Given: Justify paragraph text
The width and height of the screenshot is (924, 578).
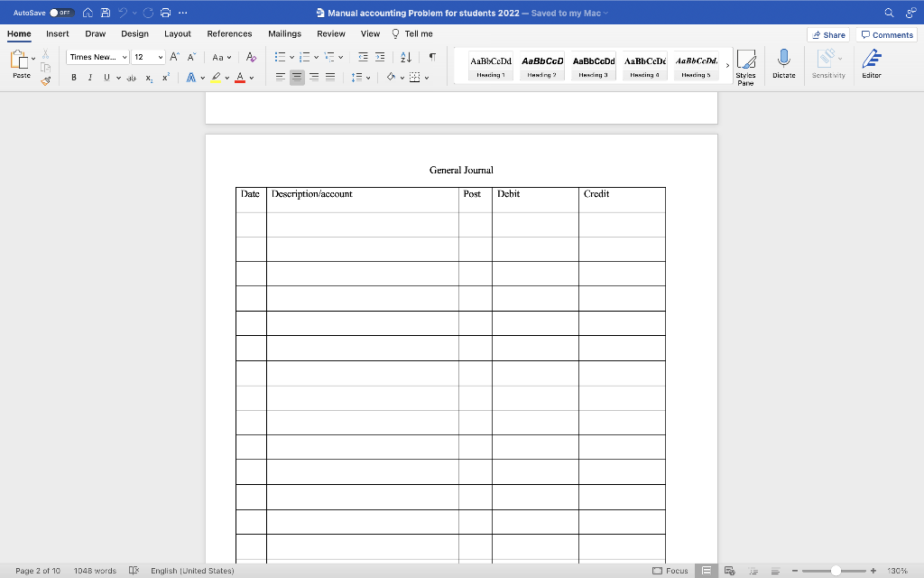Looking at the screenshot, I should click(330, 78).
